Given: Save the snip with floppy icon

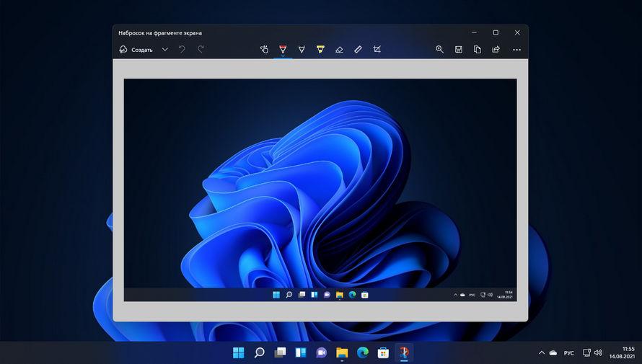Looking at the screenshot, I should point(459,50).
